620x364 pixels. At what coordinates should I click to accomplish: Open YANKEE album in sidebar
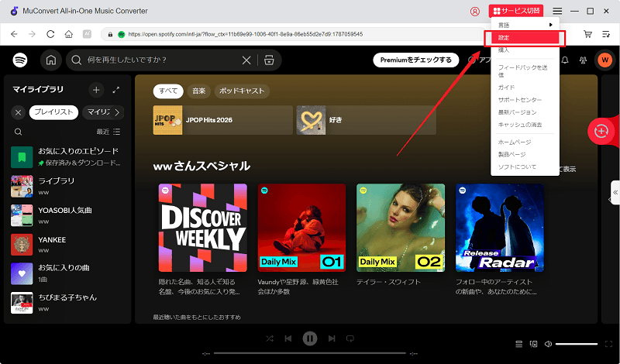pyautogui.click(x=67, y=245)
